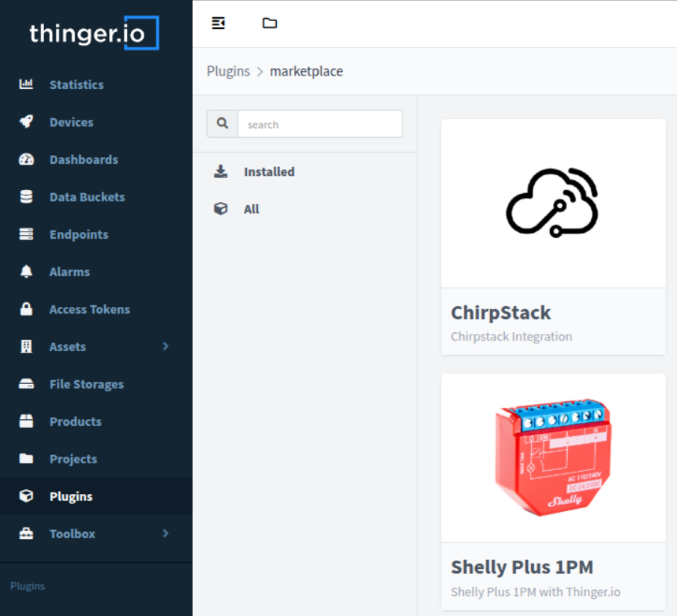Screen dimensions: 677x616
Task: Click the Devices rocket icon
Action: click(x=26, y=122)
